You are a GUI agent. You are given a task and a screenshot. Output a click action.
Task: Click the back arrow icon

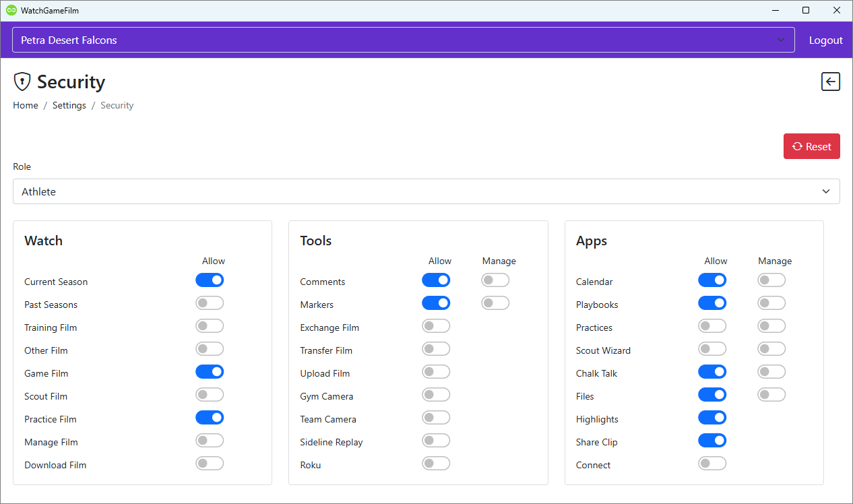coord(830,82)
